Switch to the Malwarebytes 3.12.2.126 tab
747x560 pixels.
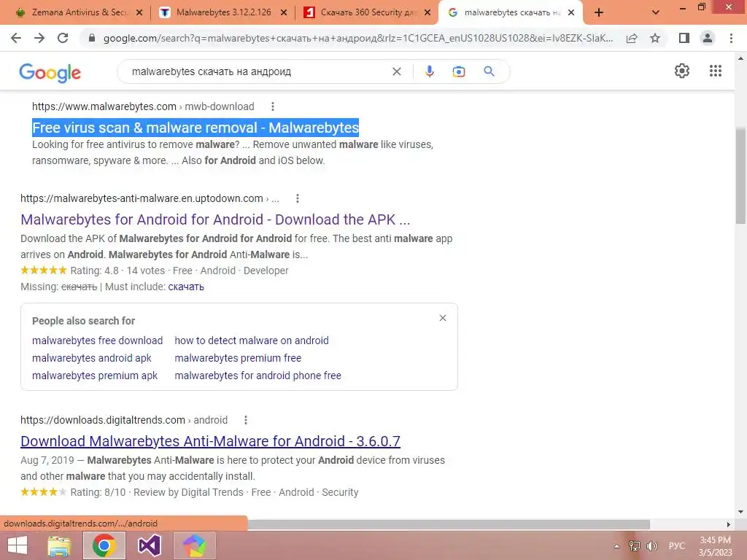pos(223,12)
